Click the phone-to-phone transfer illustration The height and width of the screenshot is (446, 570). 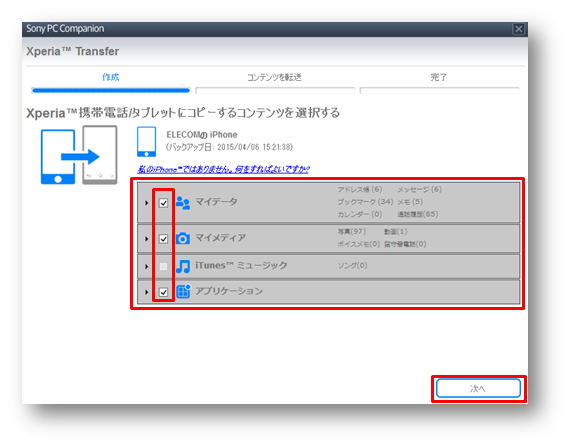(79, 155)
